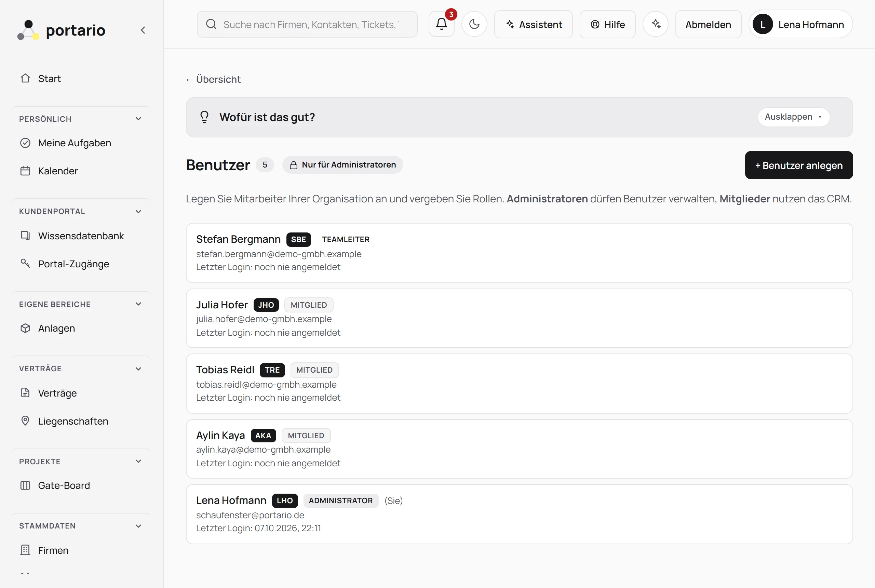The height and width of the screenshot is (588, 875).
Task: Open Meine Aufgaben
Action: tap(81, 143)
